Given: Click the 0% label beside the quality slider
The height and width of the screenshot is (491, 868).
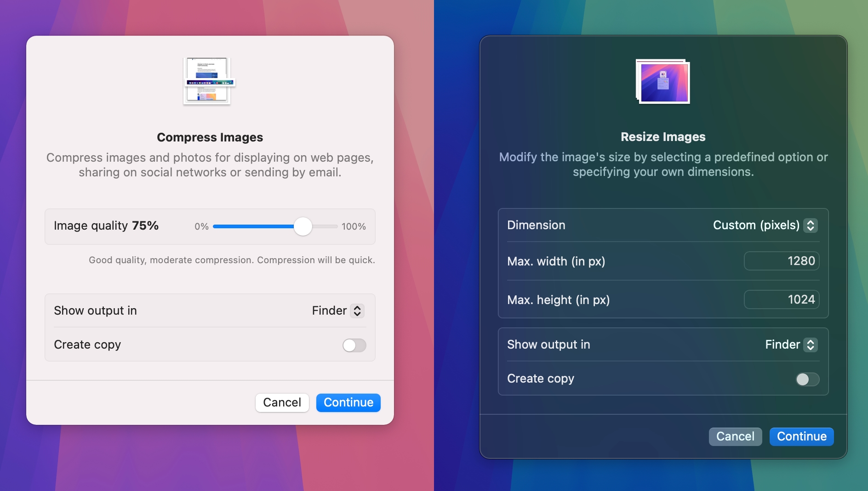Looking at the screenshot, I should point(201,226).
